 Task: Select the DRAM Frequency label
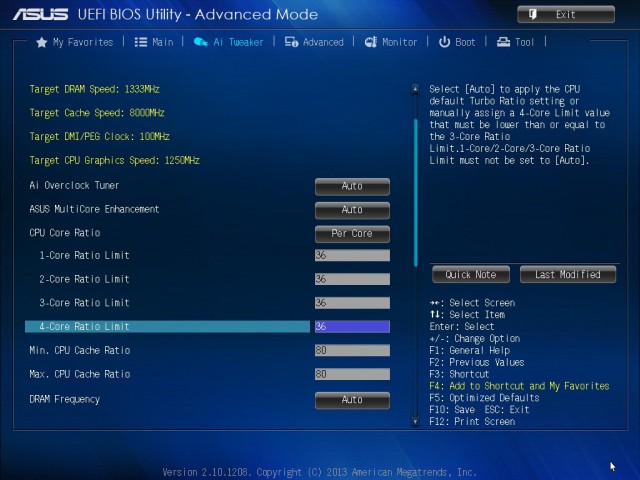(x=64, y=399)
